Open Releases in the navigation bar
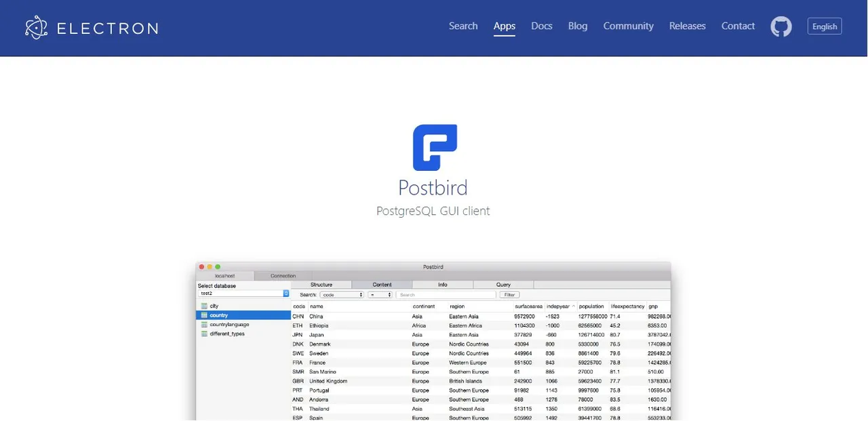The image size is (868, 421). point(688,26)
